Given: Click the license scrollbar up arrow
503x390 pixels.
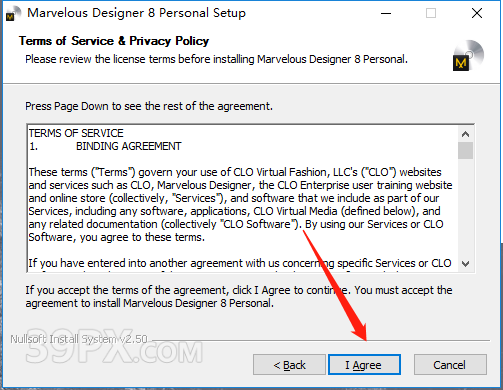Looking at the screenshot, I should click(x=465, y=134).
